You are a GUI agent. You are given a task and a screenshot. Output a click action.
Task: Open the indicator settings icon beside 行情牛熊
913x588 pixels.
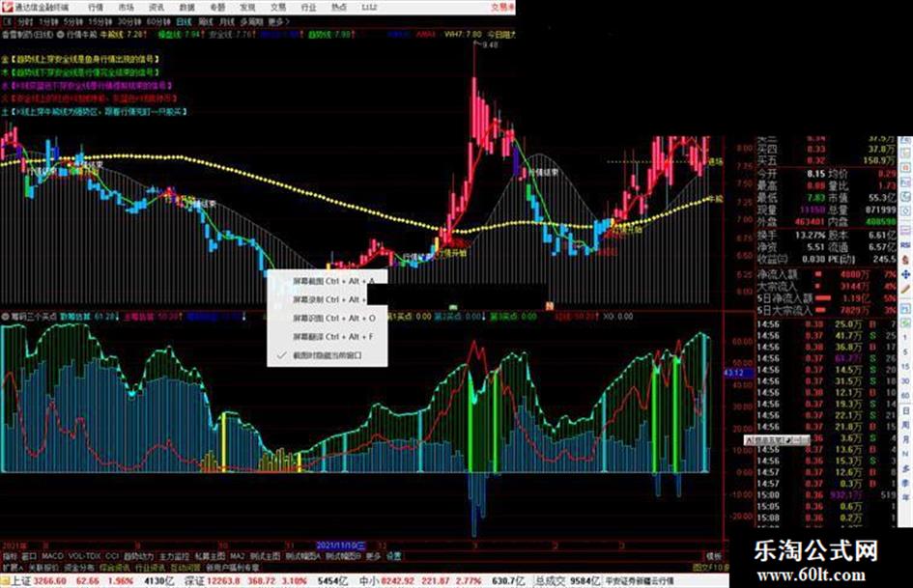coord(60,35)
